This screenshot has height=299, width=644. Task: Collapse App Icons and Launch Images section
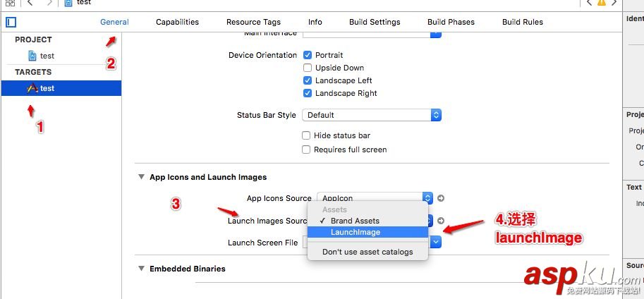141,177
